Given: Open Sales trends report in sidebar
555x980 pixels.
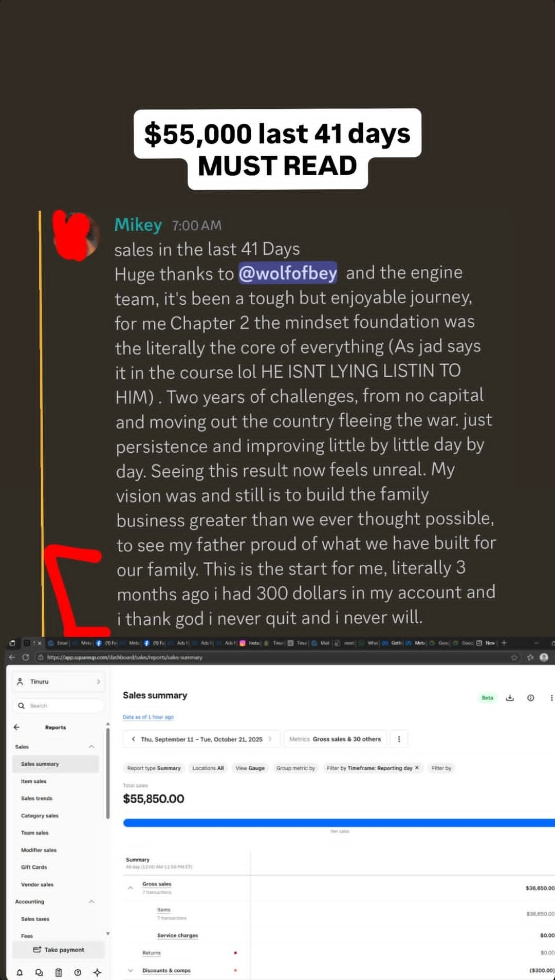Looking at the screenshot, I should [x=36, y=798].
